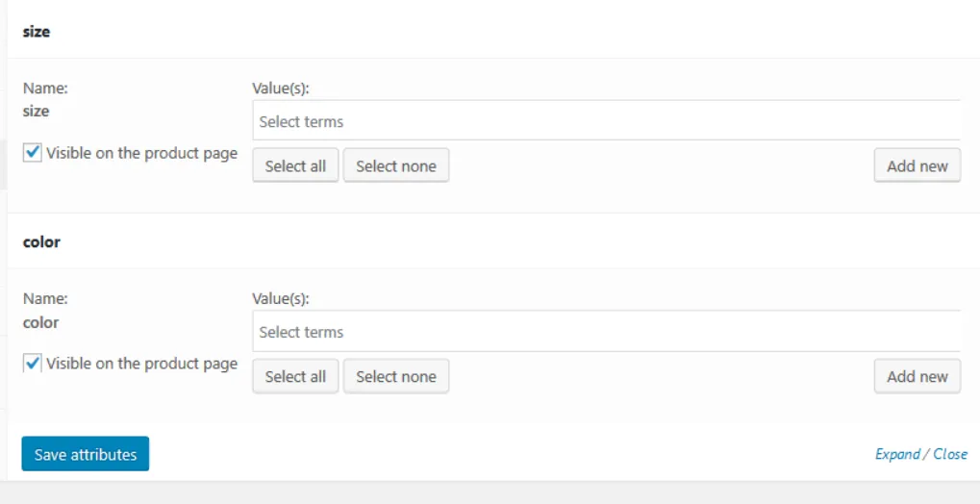Click the Close link
Screen dimensions: 980x504
pyautogui.click(x=950, y=454)
